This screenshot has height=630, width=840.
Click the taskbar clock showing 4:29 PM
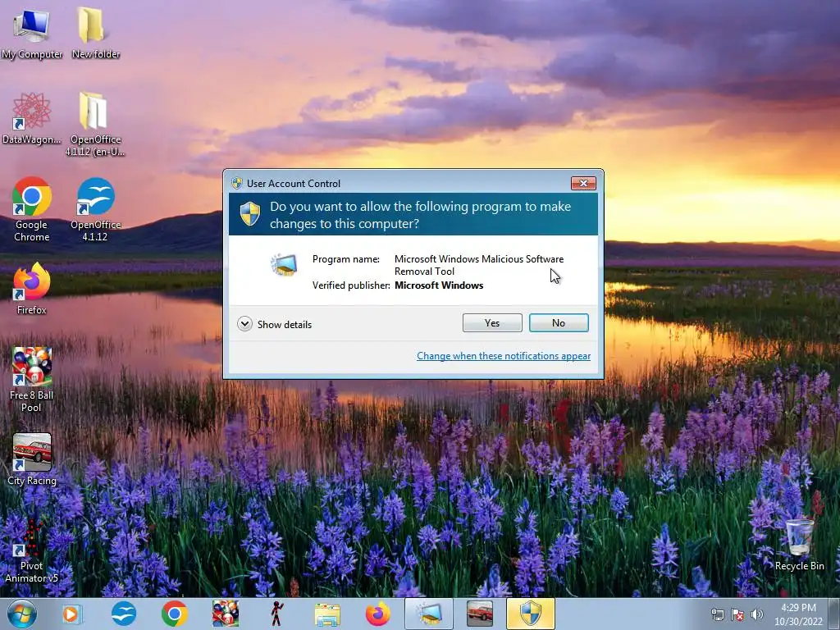point(798,614)
